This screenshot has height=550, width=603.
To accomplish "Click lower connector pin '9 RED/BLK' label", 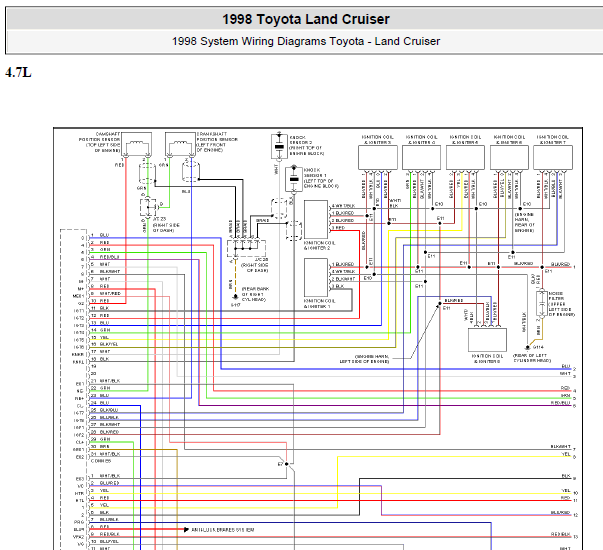I will click(x=105, y=534).
